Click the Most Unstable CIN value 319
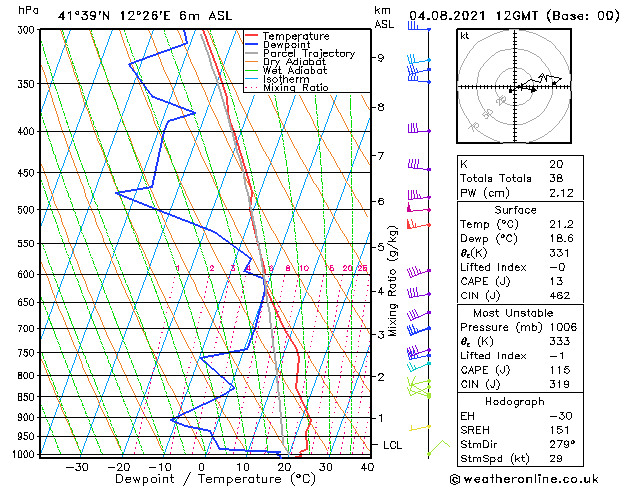 point(559,384)
